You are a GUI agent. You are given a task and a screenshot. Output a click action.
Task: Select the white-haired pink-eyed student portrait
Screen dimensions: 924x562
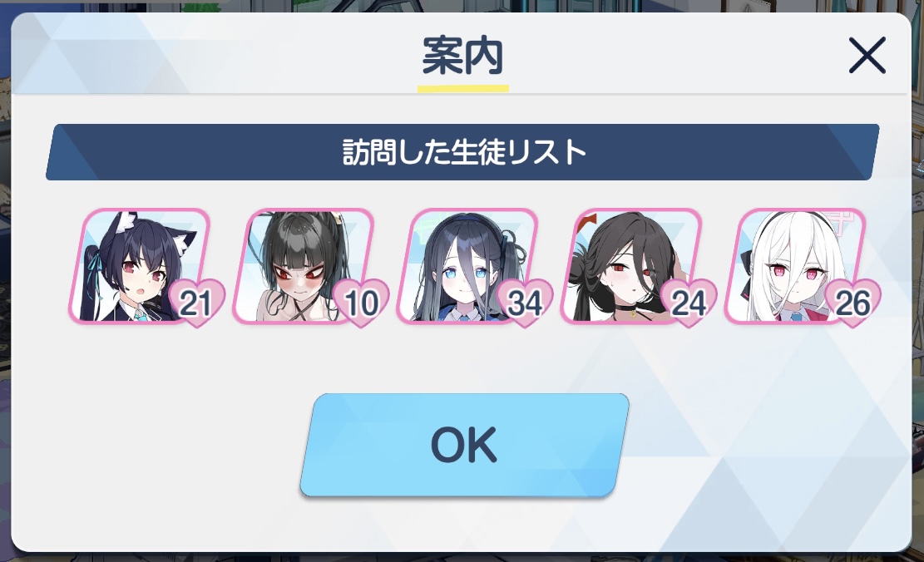(x=793, y=265)
